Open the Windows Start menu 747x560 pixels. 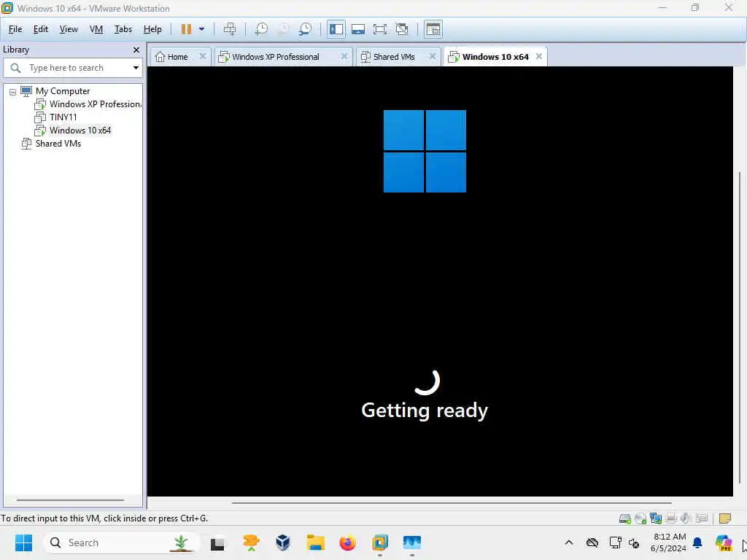(23, 542)
